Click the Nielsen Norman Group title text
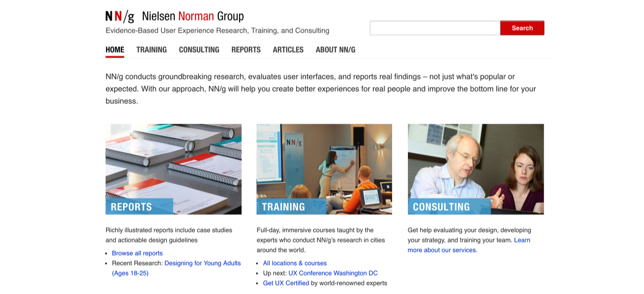The height and width of the screenshot is (294, 644). 193,16
